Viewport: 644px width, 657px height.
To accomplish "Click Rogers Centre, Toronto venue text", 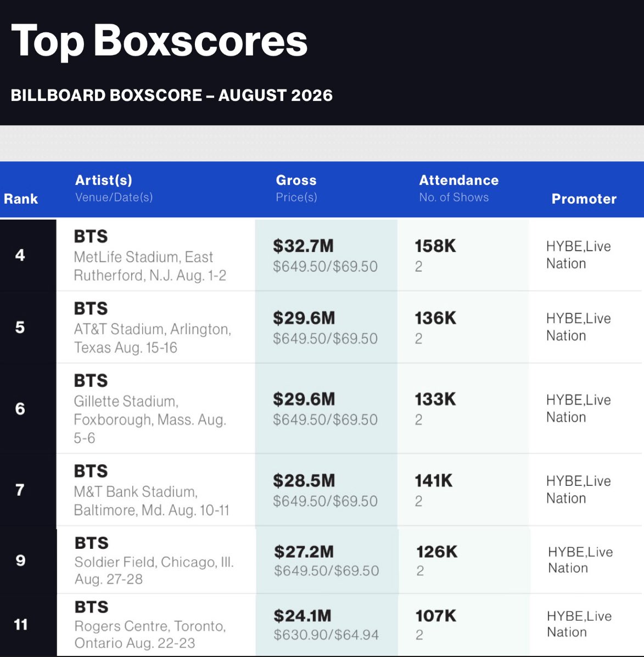I will [x=150, y=634].
